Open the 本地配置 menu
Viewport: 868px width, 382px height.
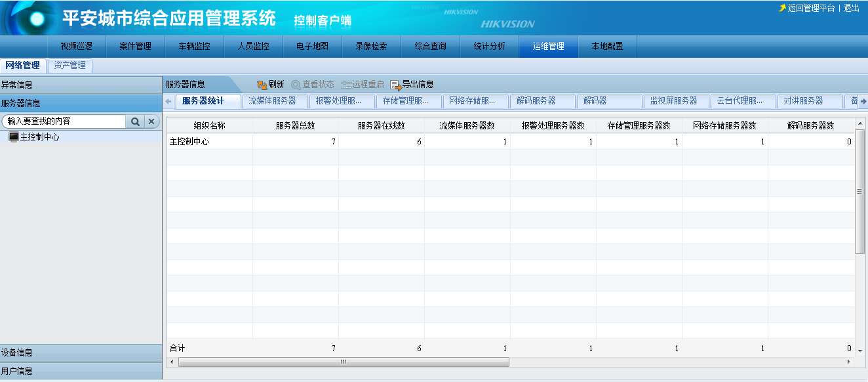point(608,46)
